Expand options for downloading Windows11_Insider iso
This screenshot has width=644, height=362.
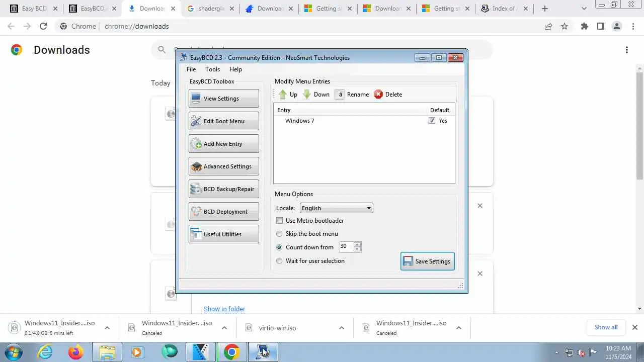107,328
